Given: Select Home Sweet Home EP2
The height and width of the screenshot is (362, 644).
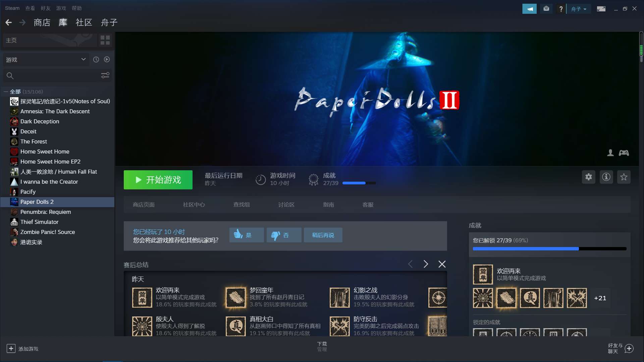Looking at the screenshot, I should pyautogui.click(x=50, y=162).
